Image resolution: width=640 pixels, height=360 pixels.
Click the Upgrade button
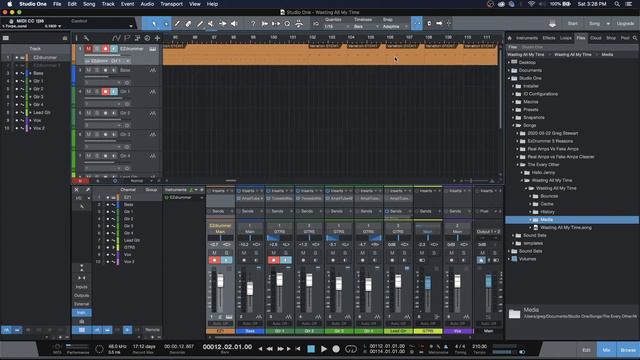coord(625,24)
